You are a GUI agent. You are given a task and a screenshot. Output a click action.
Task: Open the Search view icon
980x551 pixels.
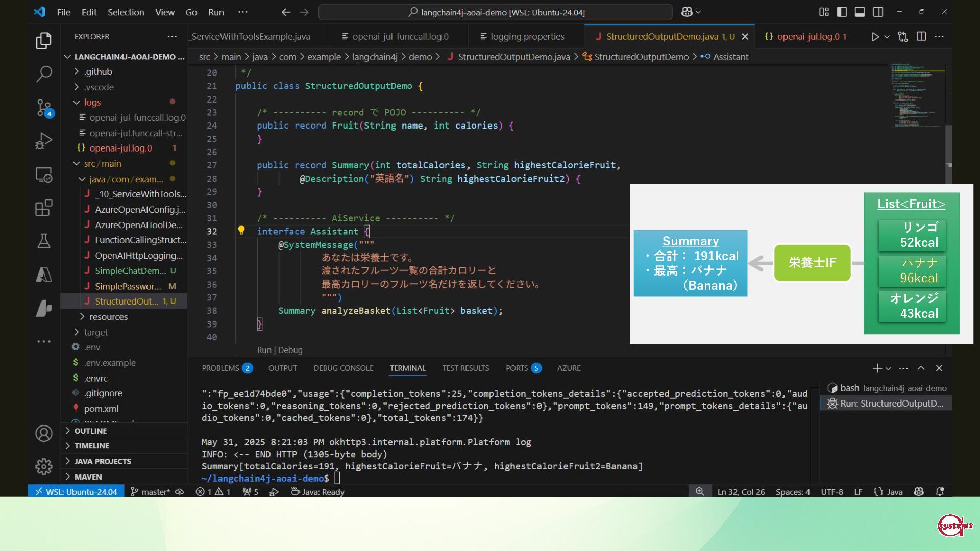[x=44, y=74]
